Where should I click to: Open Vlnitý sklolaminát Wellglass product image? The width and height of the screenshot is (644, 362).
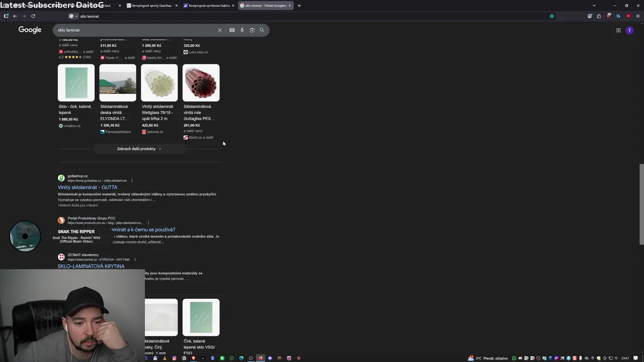pyautogui.click(x=159, y=82)
